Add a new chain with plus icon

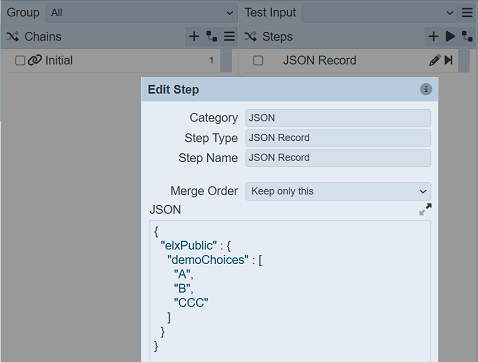pos(194,36)
